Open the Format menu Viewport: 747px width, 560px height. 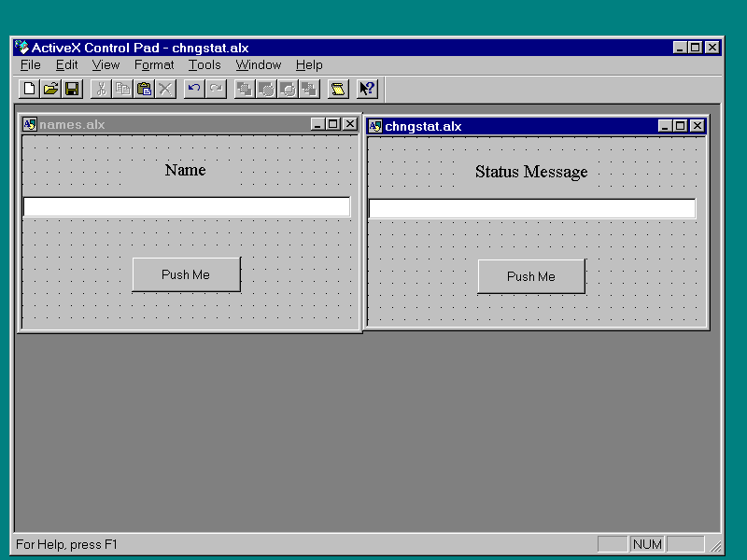(x=154, y=65)
